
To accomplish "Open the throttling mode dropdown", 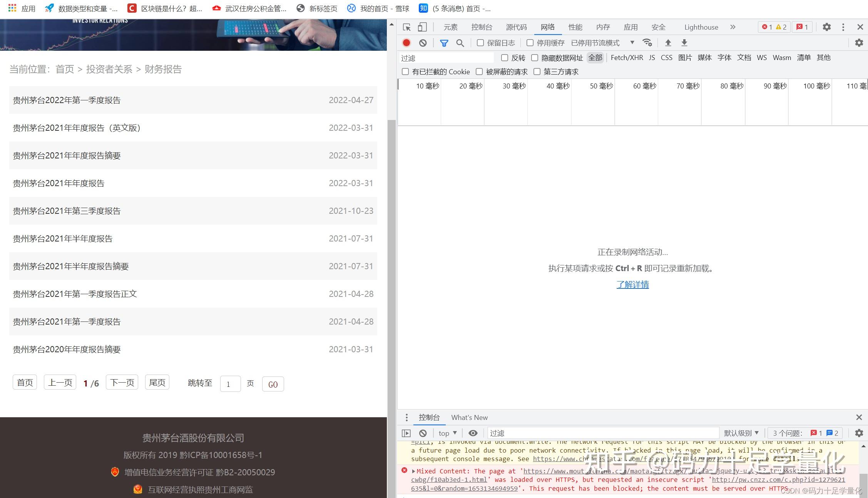I will coord(603,43).
